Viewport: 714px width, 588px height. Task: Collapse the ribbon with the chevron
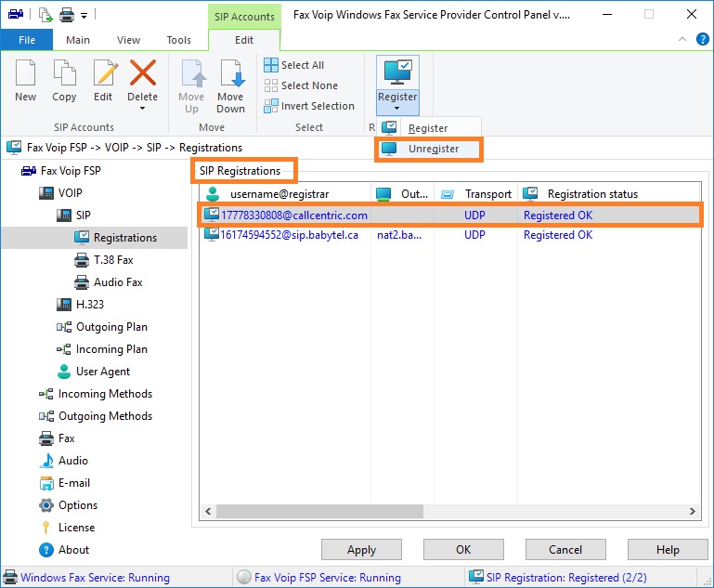tap(682, 39)
